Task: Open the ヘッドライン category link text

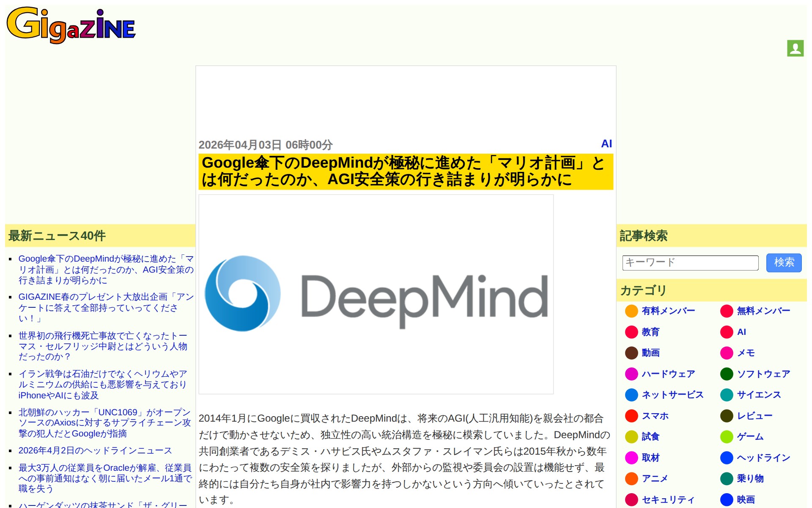Action: coord(763,458)
